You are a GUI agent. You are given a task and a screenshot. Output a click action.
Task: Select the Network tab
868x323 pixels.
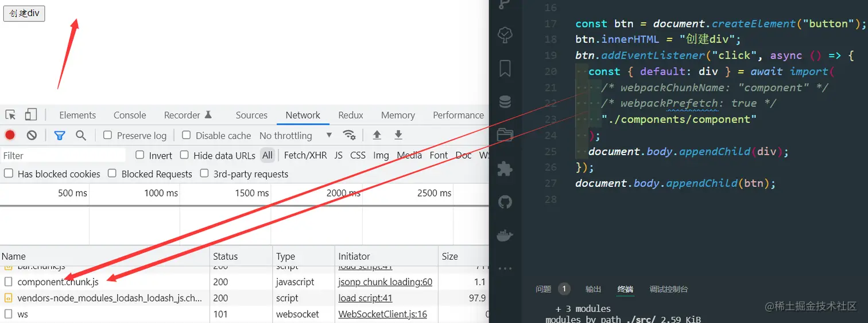coord(303,115)
